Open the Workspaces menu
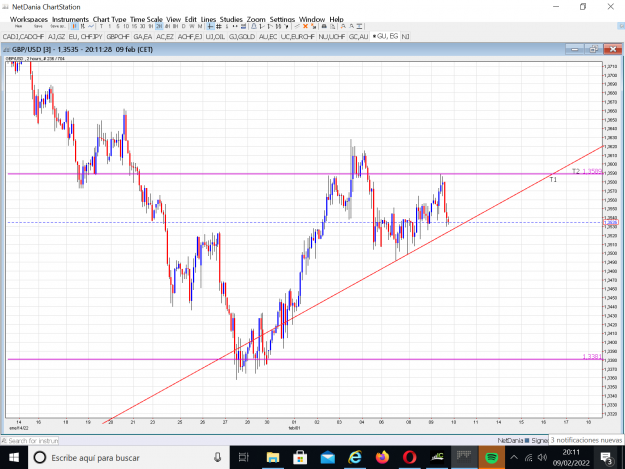Image resolution: width=625 pixels, height=469 pixels. [29, 19]
